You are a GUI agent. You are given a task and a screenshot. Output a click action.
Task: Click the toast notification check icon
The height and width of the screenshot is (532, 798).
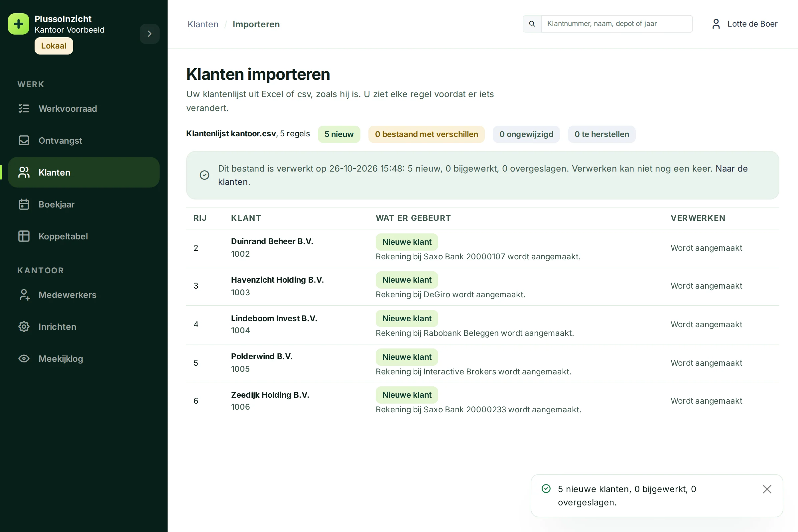click(546, 488)
